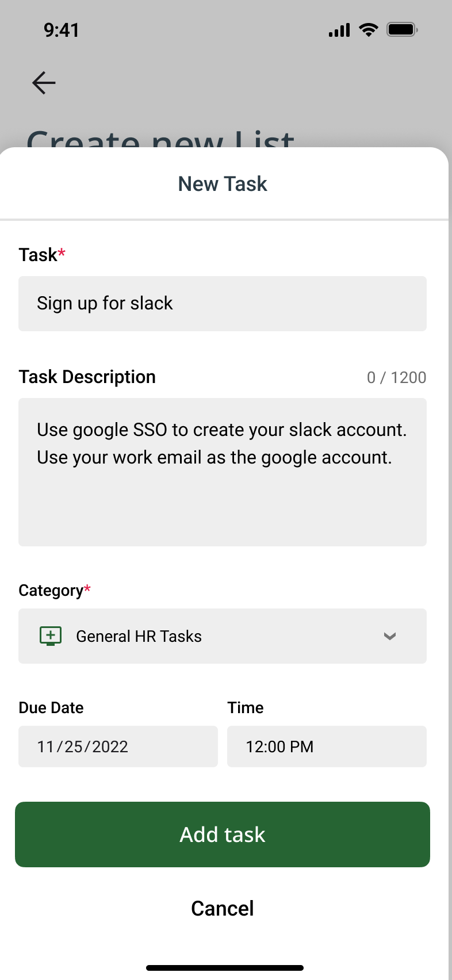Expand the Category dropdown chevron
This screenshot has height=980, width=452.
390,636
